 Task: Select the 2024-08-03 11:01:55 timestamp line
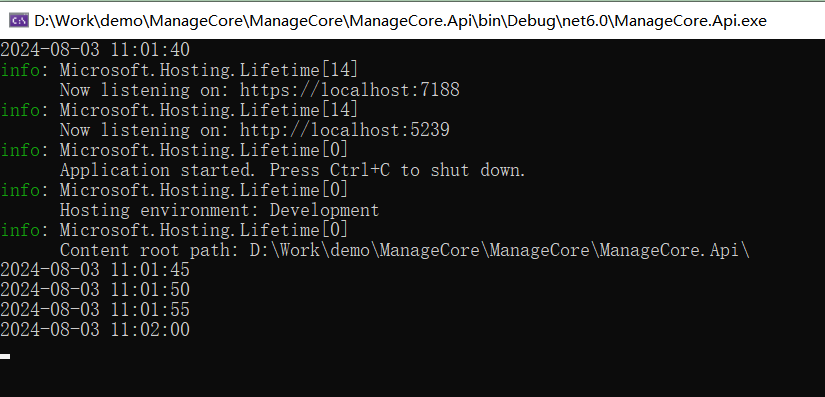click(95, 310)
